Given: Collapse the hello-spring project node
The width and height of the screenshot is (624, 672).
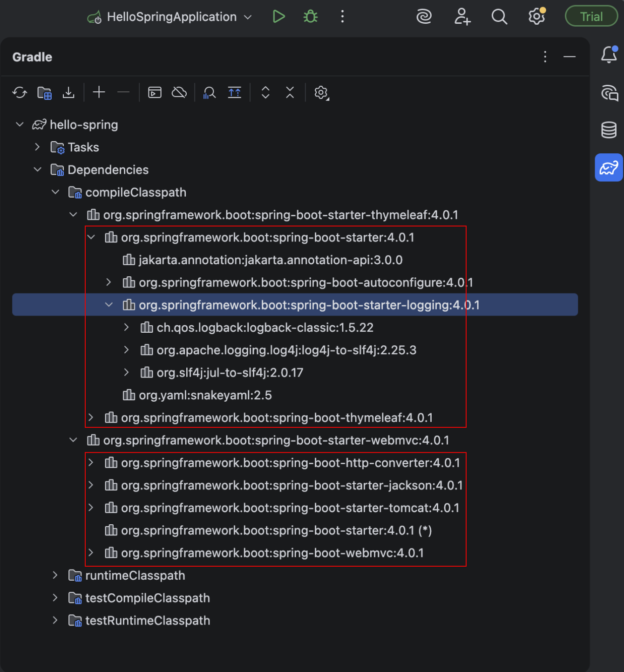Looking at the screenshot, I should (x=20, y=124).
